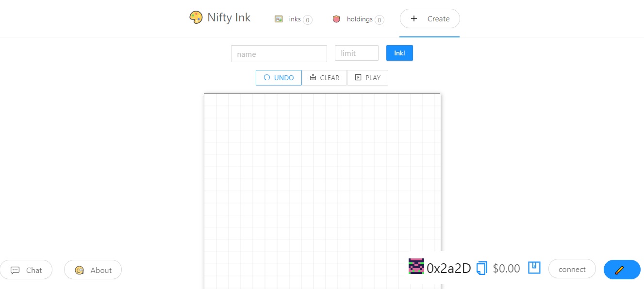
Task: Click the $0.00 balance text
Action: [506, 268]
